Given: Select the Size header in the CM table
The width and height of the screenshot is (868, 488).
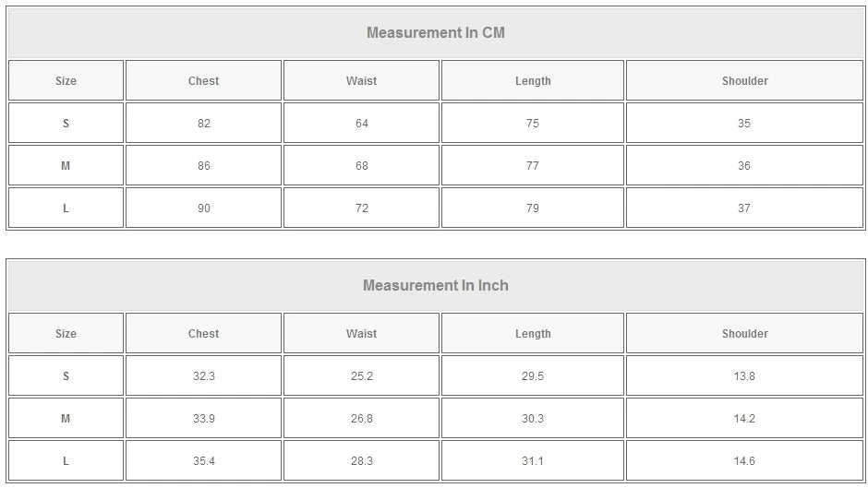Looking at the screenshot, I should 66,81.
